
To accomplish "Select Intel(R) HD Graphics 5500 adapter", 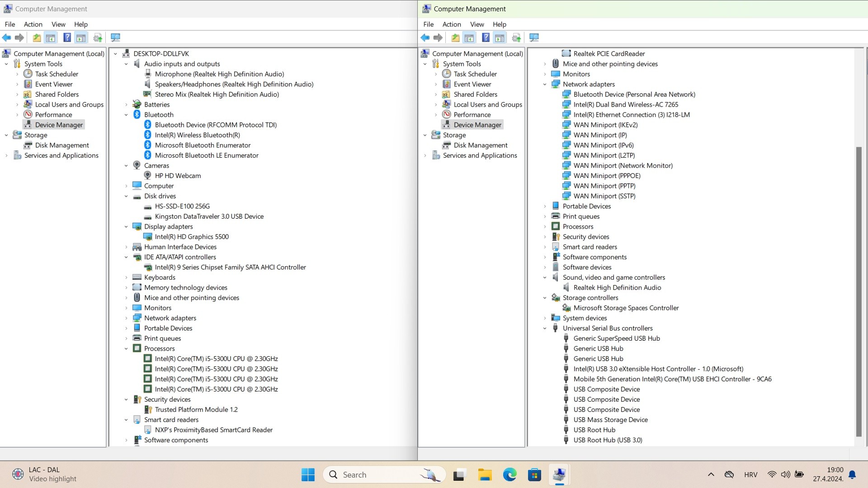I will [x=192, y=237].
